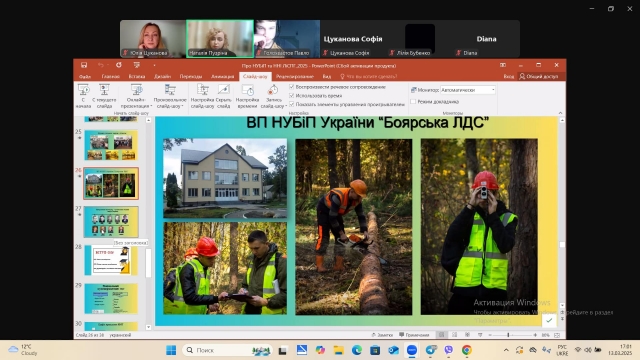Open Set Up Slide Show (Настройка слайд-шоу)
Screen dimensions: 640x360
202,96
